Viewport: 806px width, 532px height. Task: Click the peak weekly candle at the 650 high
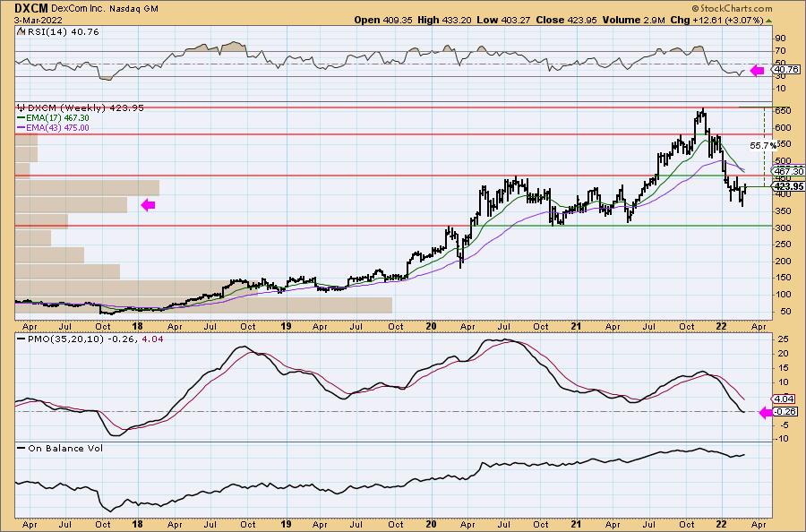702,114
